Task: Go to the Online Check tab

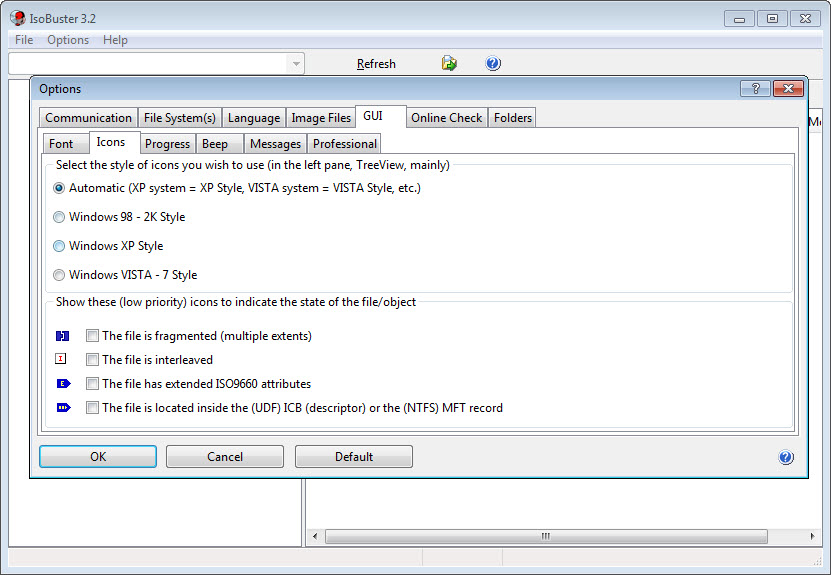Action: click(447, 118)
